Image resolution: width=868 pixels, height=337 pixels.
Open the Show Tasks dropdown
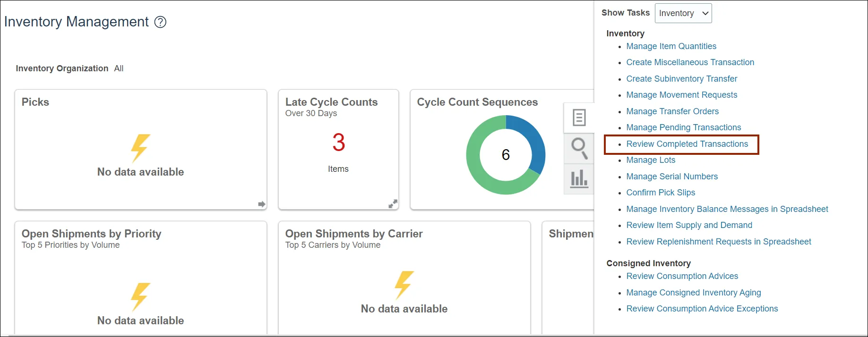[683, 13]
